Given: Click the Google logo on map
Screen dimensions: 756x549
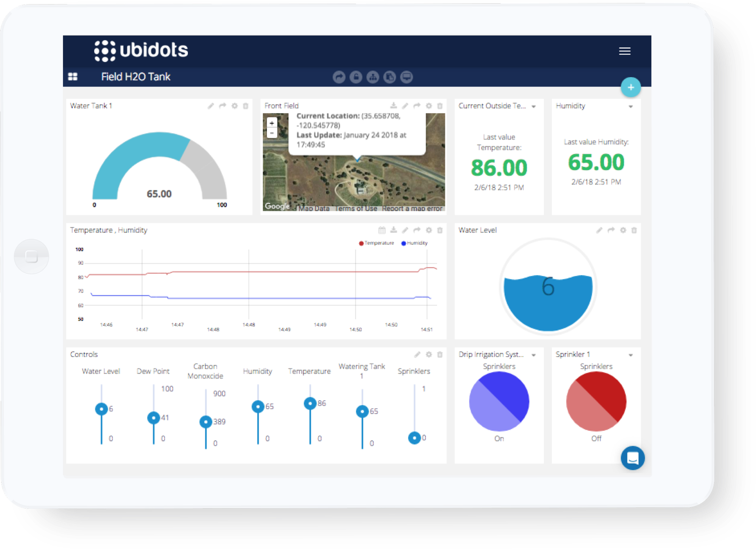Looking at the screenshot, I should click(277, 206).
